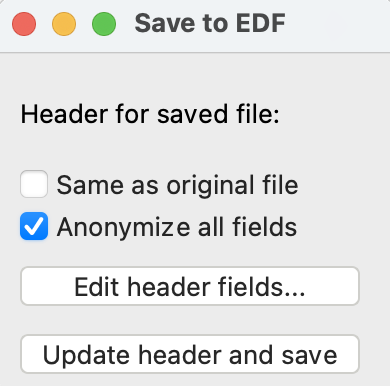Viewport: 390px width, 386px height.
Task: Uncheck Anonymize all fields
Action: point(34,226)
